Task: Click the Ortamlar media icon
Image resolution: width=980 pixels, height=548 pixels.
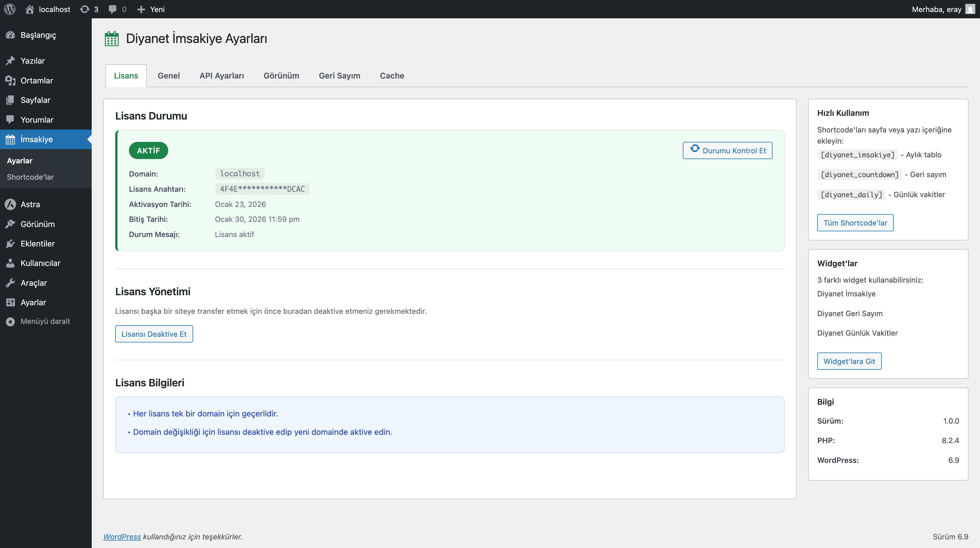Action: click(10, 80)
